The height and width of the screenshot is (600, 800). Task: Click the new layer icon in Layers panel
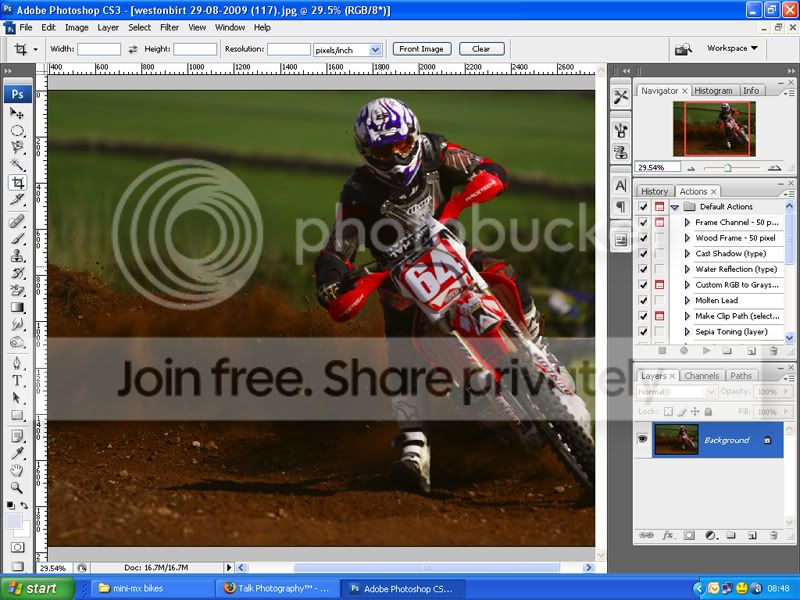(750, 536)
